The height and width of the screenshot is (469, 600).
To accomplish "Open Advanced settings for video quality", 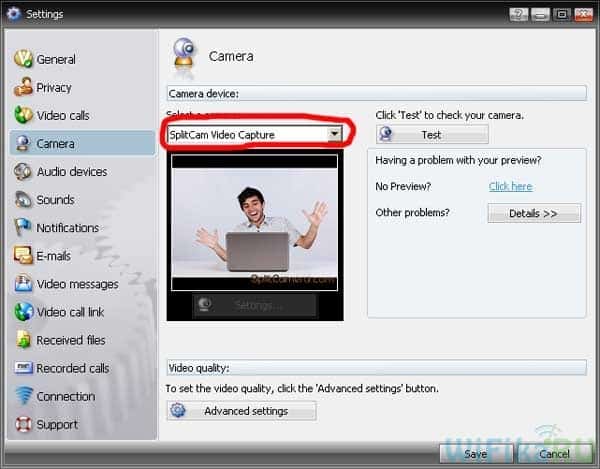I will pyautogui.click(x=241, y=411).
